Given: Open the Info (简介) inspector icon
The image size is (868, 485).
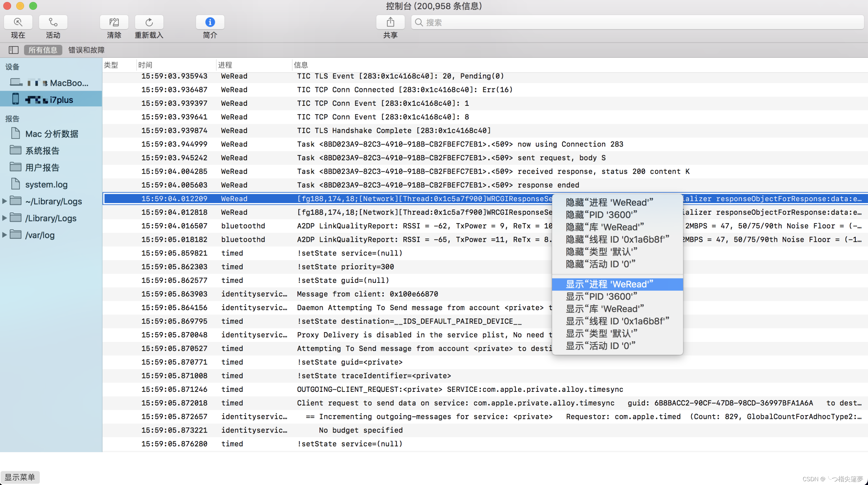Looking at the screenshot, I should pos(210,22).
